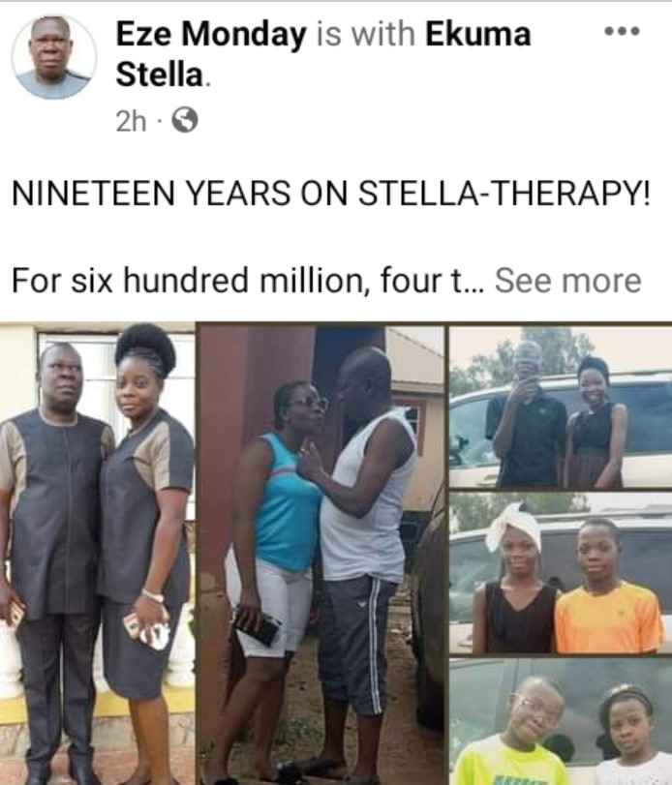Click the 2h post timestamp
The image size is (672, 785).
[x=131, y=121]
